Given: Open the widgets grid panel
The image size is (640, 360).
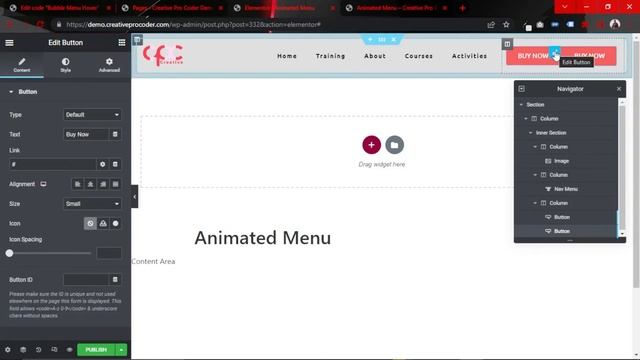Looking at the screenshot, I should (122, 43).
